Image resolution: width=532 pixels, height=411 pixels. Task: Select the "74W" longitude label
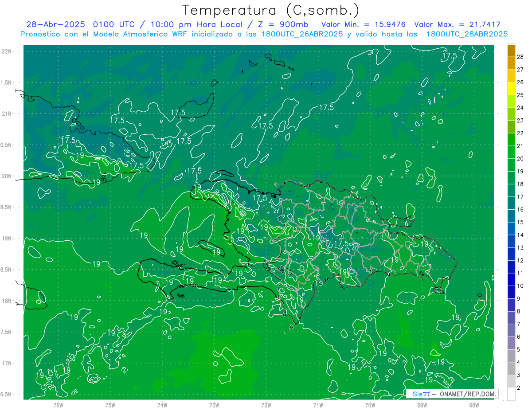[x=162, y=405]
